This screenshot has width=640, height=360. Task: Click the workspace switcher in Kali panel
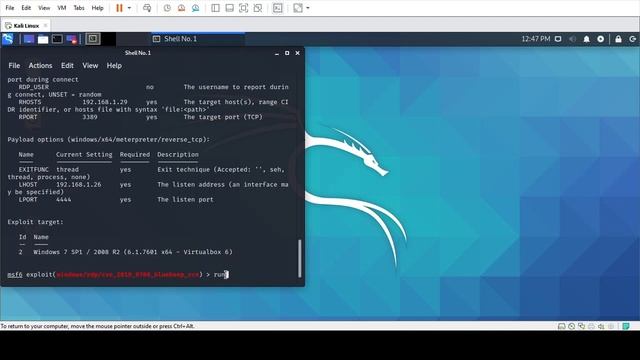[x=93, y=39]
